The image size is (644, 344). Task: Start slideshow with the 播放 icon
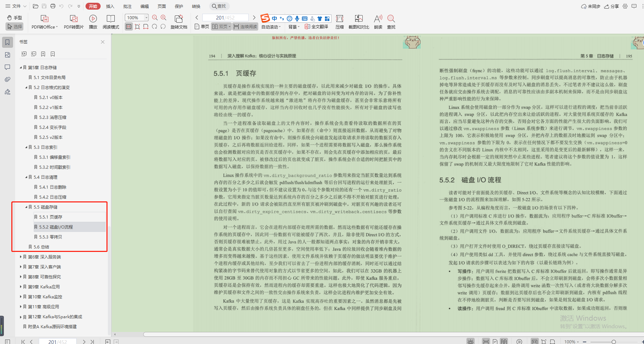93,19
